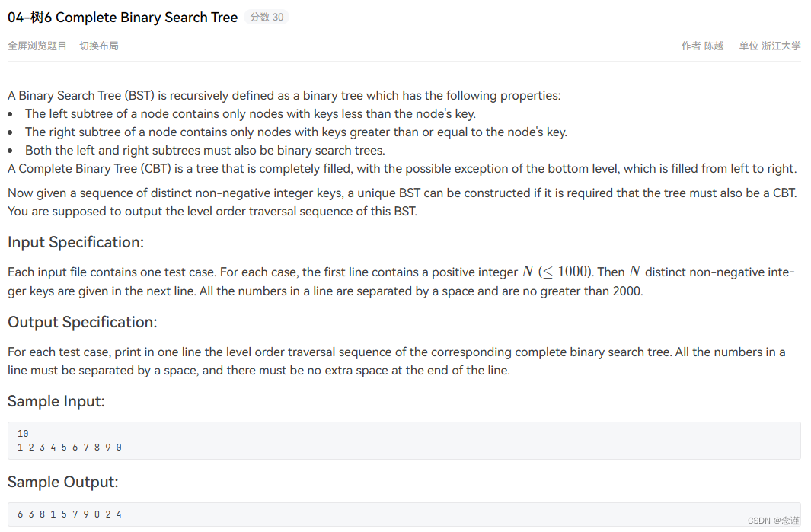
Task: Click the 全屏浏览题目 fullscreen view link
Action: [x=37, y=46]
